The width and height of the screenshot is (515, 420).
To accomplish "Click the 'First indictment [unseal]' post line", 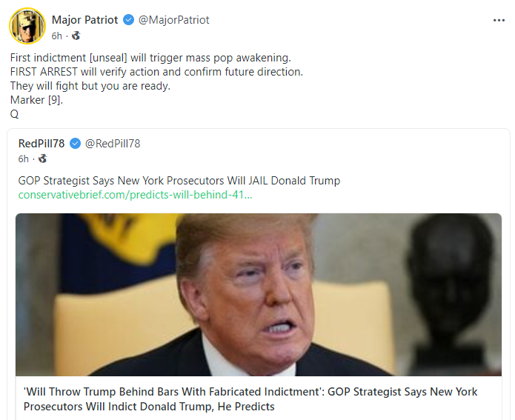I will coord(150,57).
